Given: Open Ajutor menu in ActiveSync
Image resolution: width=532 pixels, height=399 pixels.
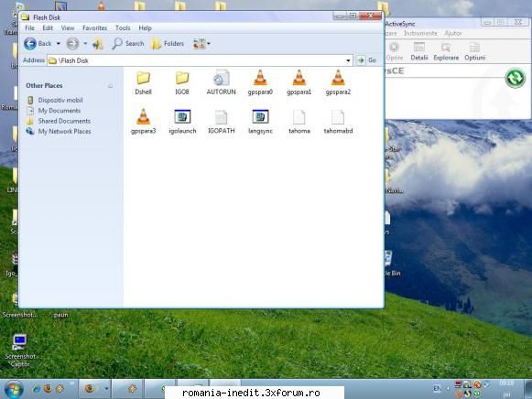Looking at the screenshot, I should (x=453, y=33).
